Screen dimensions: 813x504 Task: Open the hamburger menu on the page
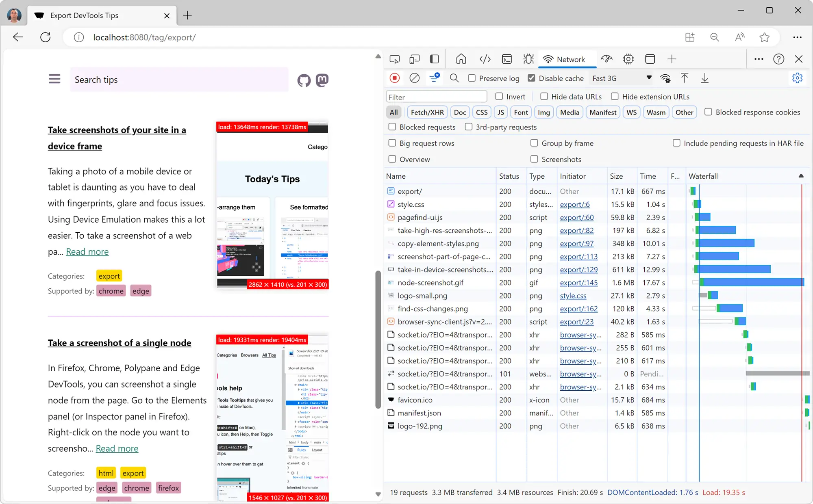click(x=54, y=79)
